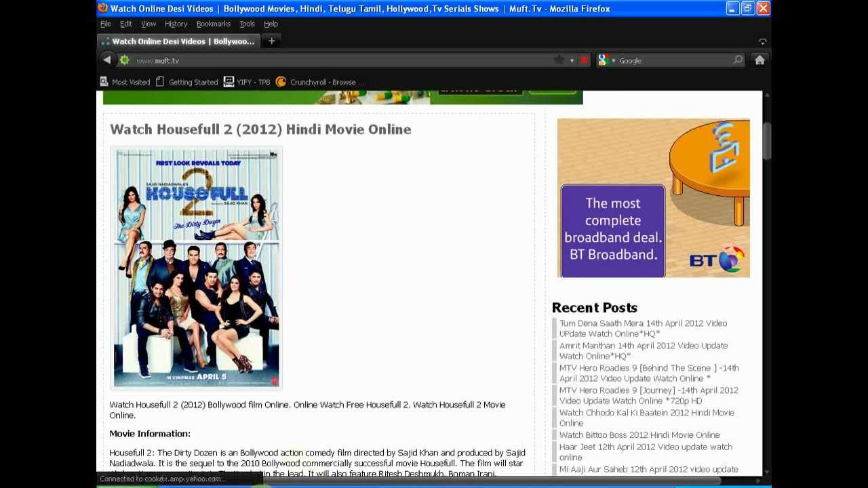
Task: Select the Watch Online Desi Videos tab
Action: 178,41
